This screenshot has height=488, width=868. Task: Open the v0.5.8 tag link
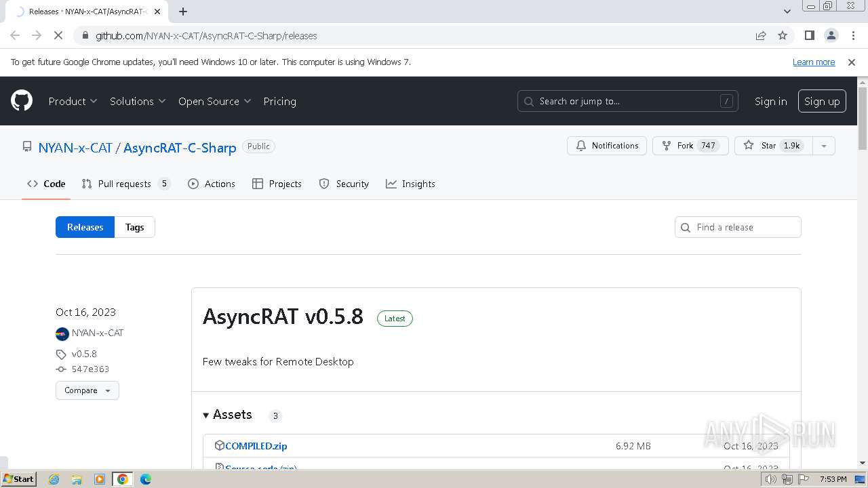(84, 354)
